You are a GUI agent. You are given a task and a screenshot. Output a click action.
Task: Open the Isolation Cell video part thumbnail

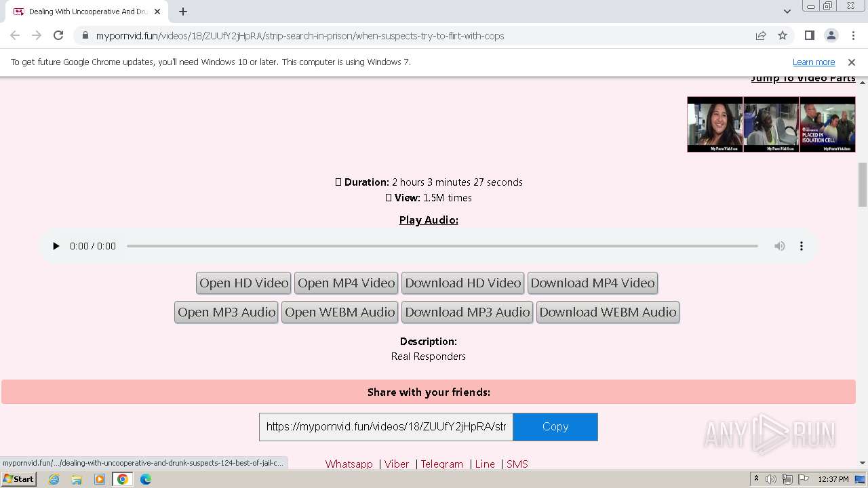click(827, 124)
